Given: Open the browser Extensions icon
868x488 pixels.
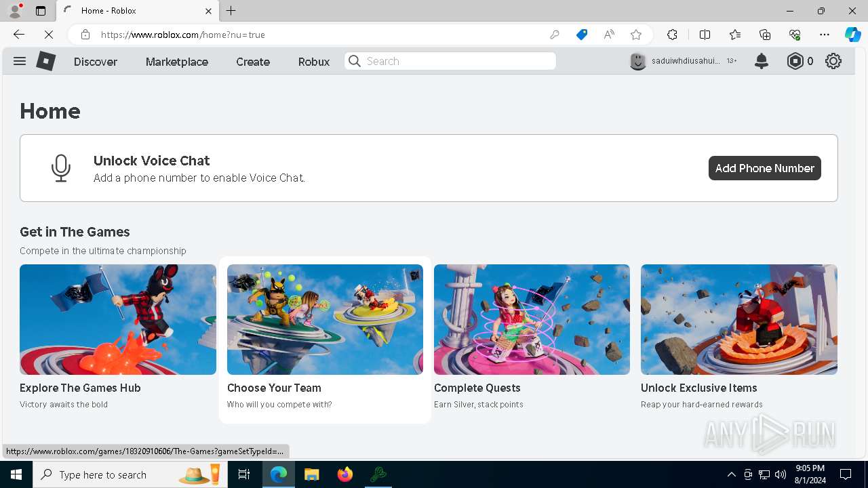Looking at the screenshot, I should [x=672, y=35].
